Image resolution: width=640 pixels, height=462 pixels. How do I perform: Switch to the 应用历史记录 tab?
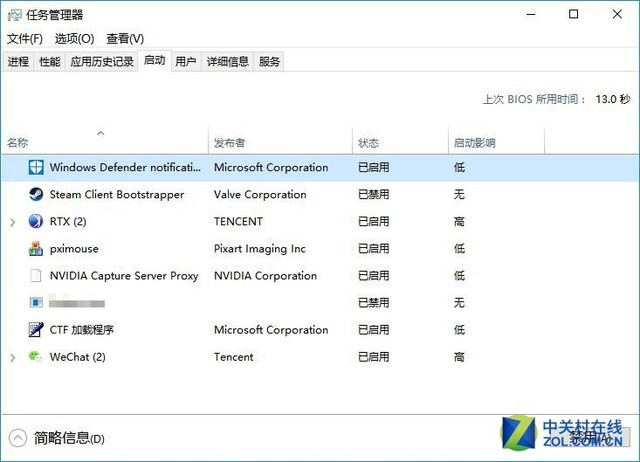(102, 62)
